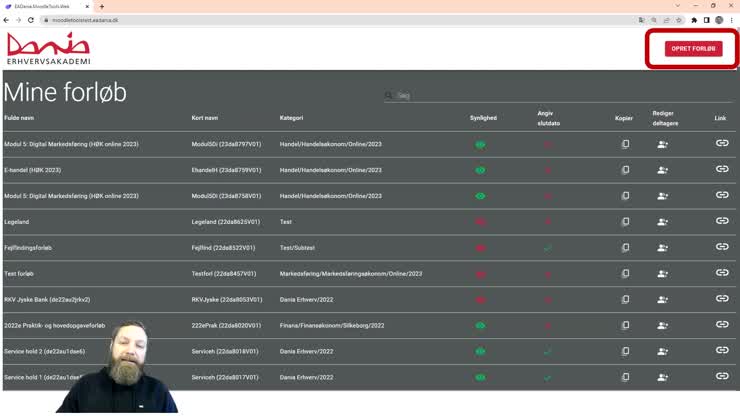
Task: Open the Chrome three-dot menu
Action: click(731, 20)
